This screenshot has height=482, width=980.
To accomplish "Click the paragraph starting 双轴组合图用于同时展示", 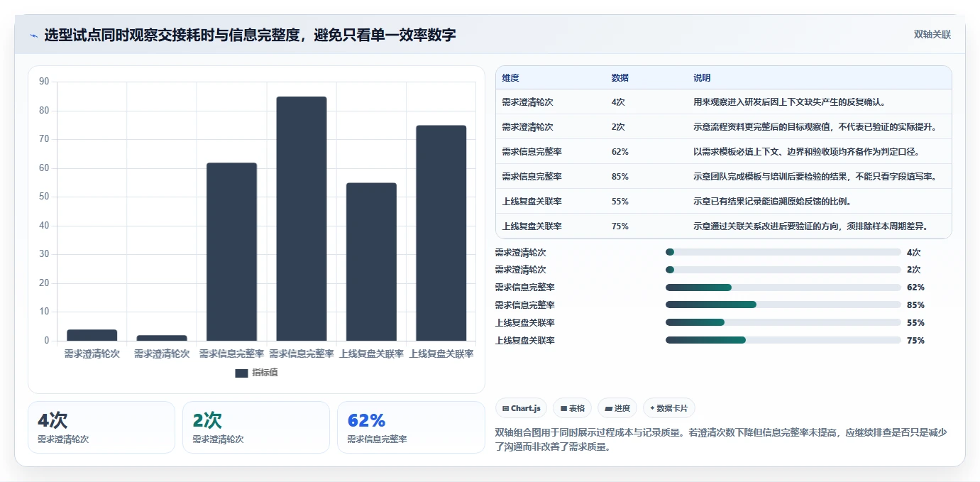I will 721,439.
